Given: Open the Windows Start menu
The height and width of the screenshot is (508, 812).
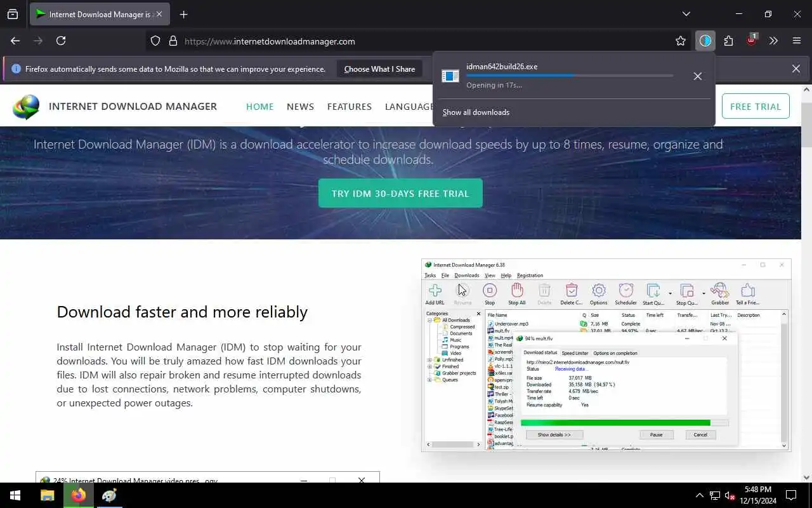Looking at the screenshot, I should (15, 495).
